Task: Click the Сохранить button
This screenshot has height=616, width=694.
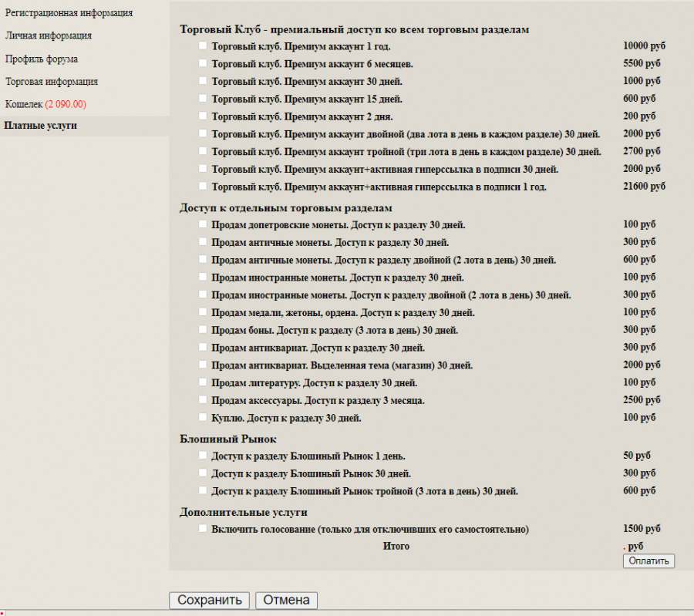Action: (209, 600)
